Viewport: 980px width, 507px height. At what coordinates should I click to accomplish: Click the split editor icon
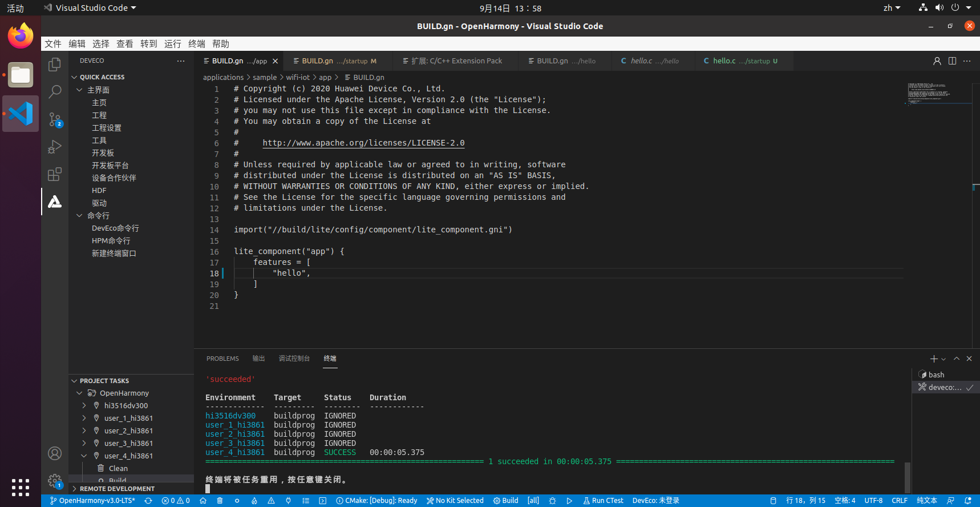click(x=952, y=61)
